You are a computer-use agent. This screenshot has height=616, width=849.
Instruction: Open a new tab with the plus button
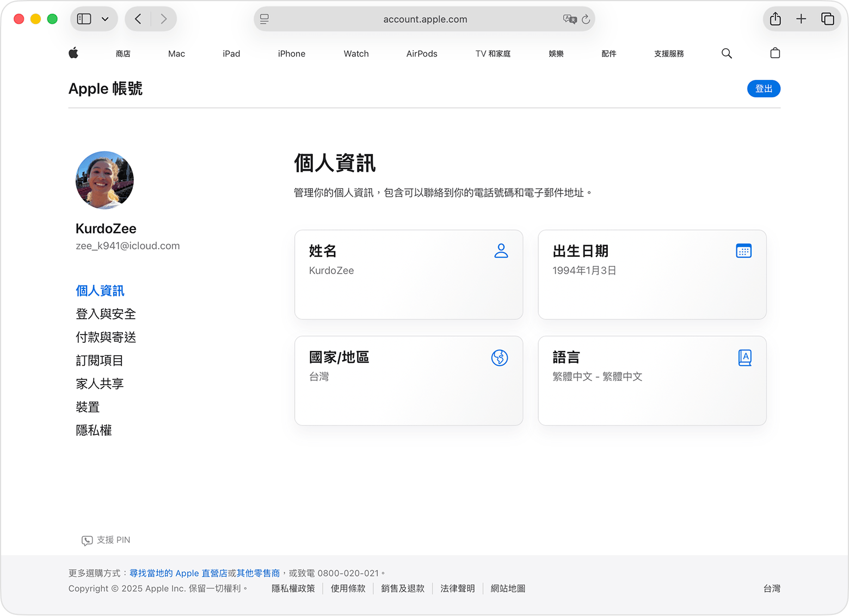click(801, 19)
